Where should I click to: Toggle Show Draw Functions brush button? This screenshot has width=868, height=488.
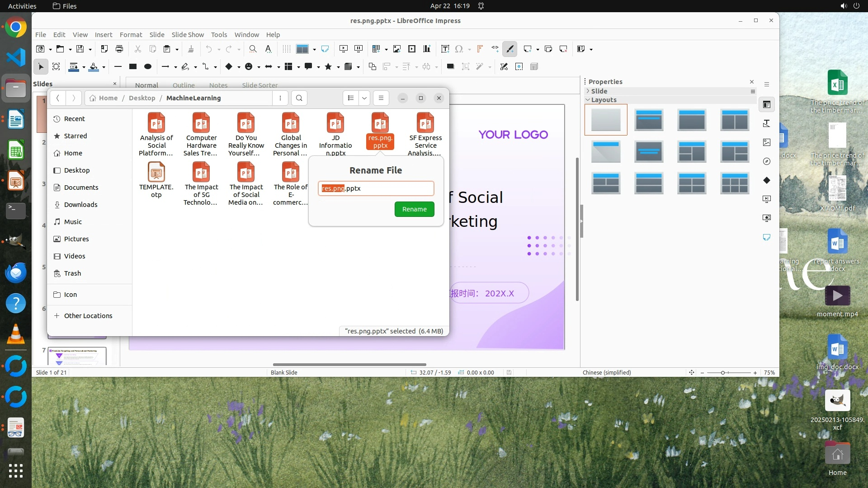tap(510, 49)
